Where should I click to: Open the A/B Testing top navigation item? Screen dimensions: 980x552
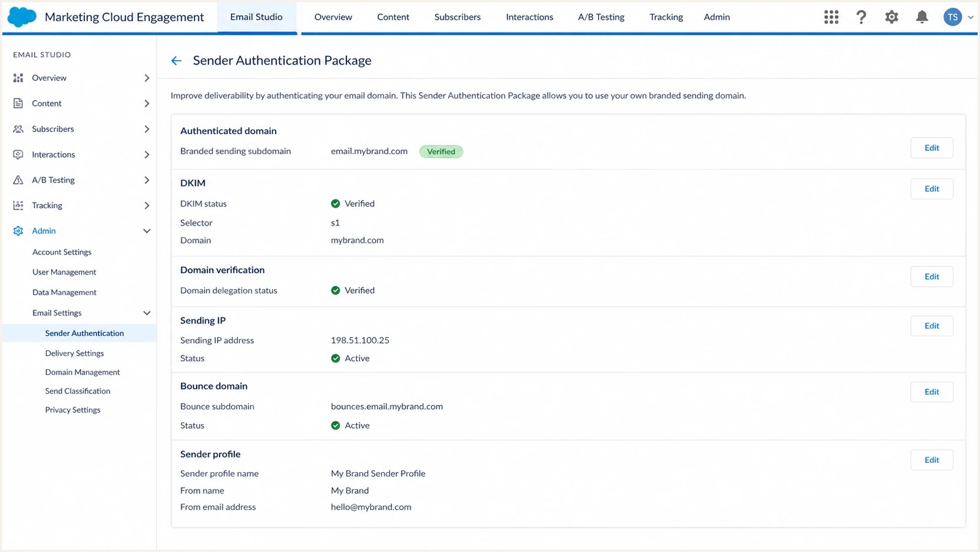[x=601, y=17]
